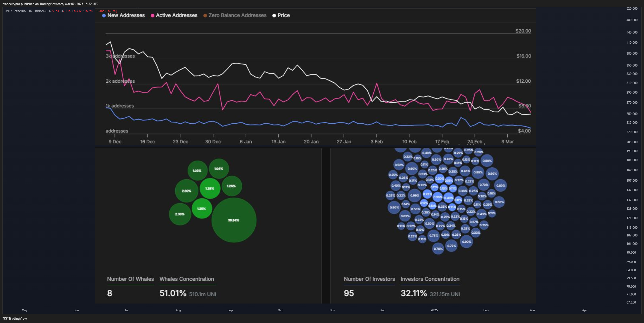Image resolution: width=644 pixels, height=323 pixels.
Task: Click the 0.46% investor bubble
Action: (x=466, y=171)
